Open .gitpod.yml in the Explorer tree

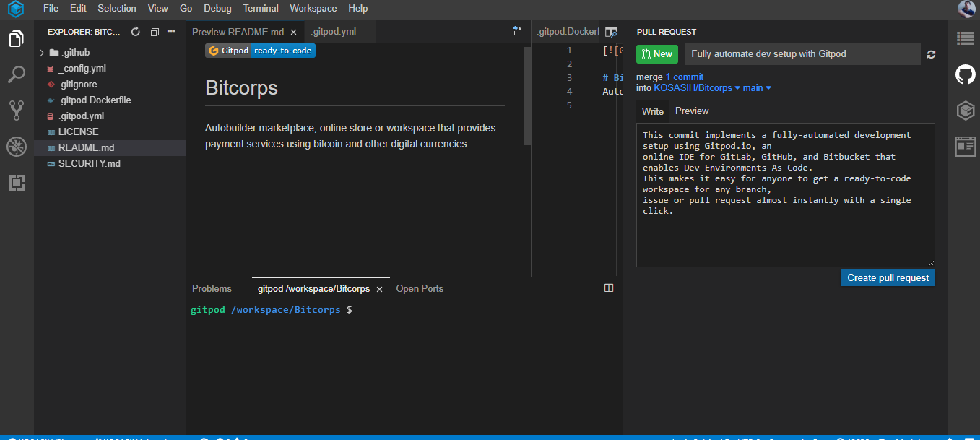pyautogui.click(x=110, y=116)
